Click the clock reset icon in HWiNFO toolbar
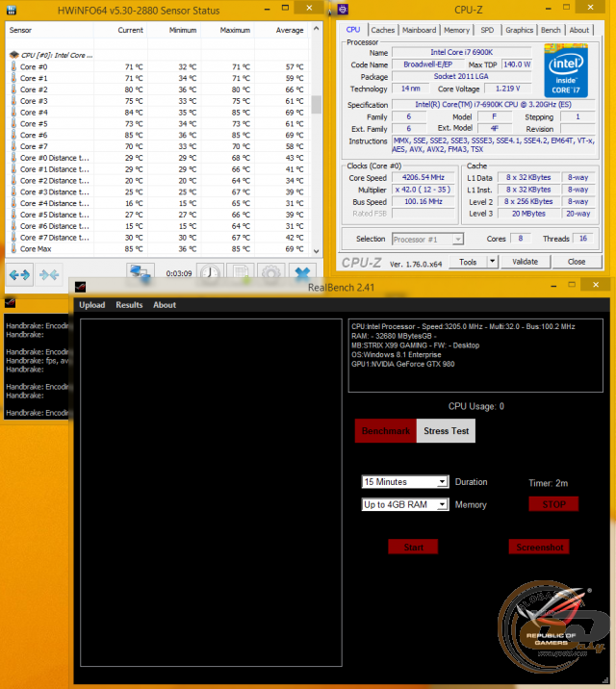Screen dimensions: 616x689 (x=210, y=272)
